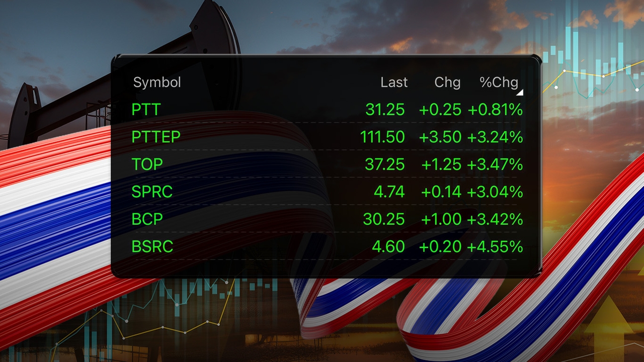Click BSRC's percent change +4.55%
Screen dimensions: 644x362
click(x=495, y=246)
